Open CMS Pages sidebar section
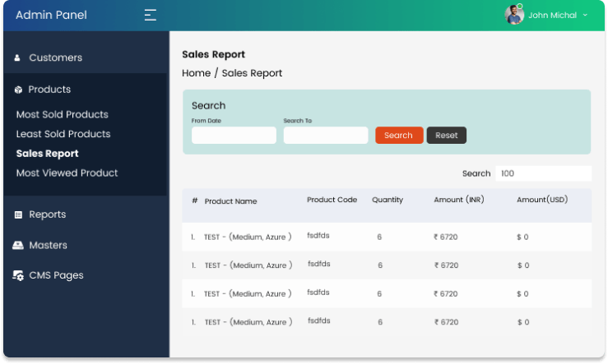 [x=56, y=275]
